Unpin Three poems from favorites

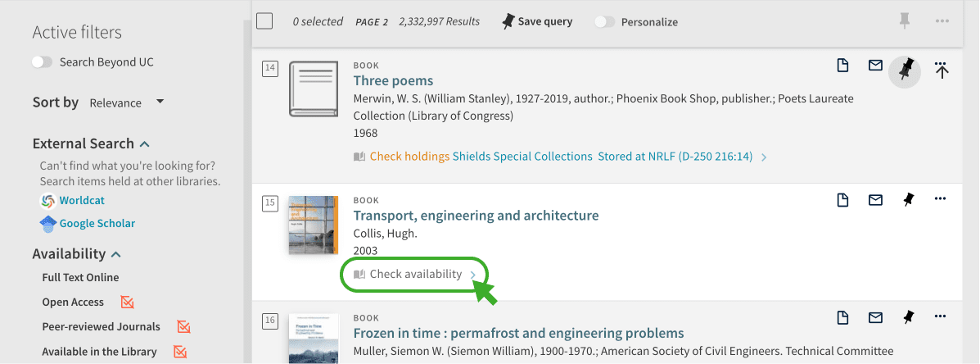click(905, 71)
